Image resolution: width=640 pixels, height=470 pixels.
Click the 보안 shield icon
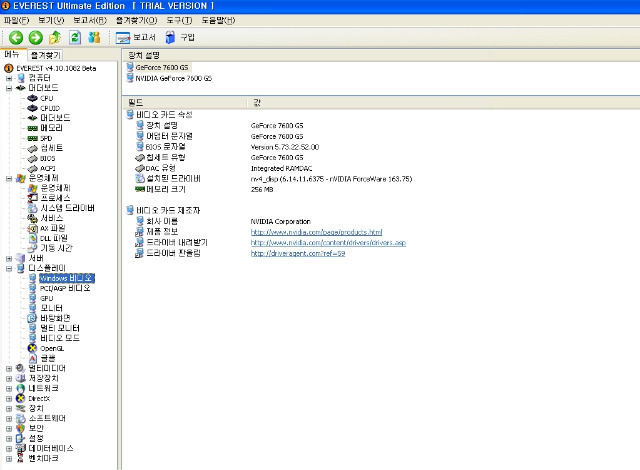[x=20, y=428]
